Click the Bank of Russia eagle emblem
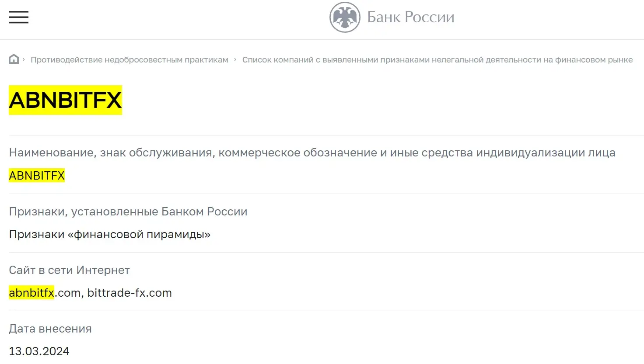The width and height of the screenshot is (644, 364). (x=344, y=17)
